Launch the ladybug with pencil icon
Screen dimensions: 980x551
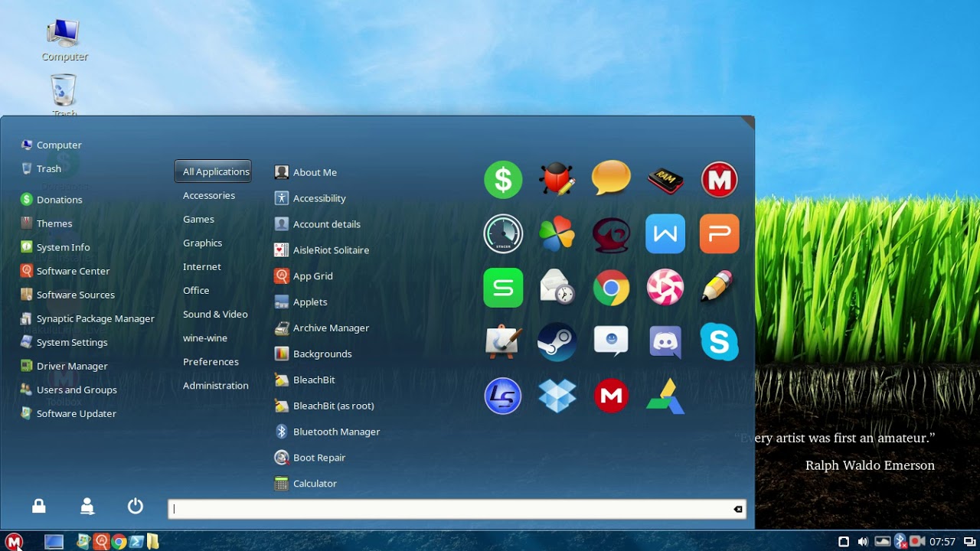tap(557, 180)
